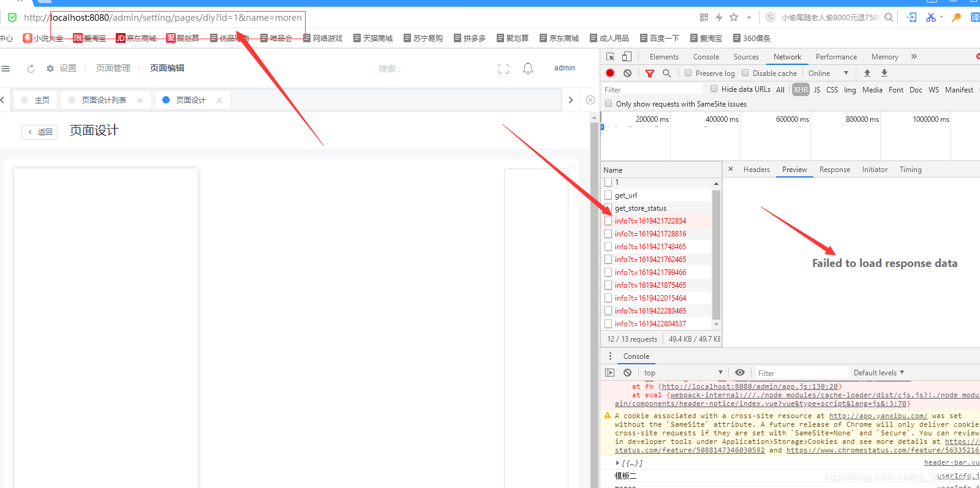Expand the [{…}] console object

coord(617,463)
